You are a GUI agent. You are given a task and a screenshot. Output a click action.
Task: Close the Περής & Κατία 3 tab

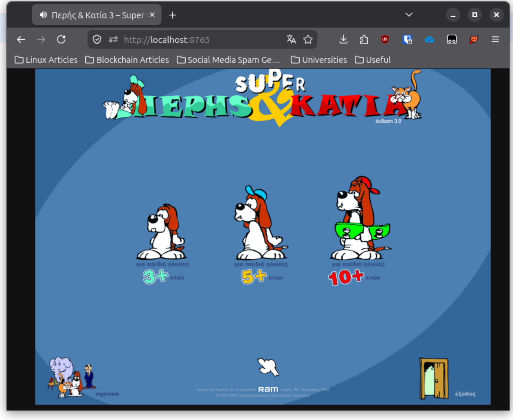[x=152, y=15]
